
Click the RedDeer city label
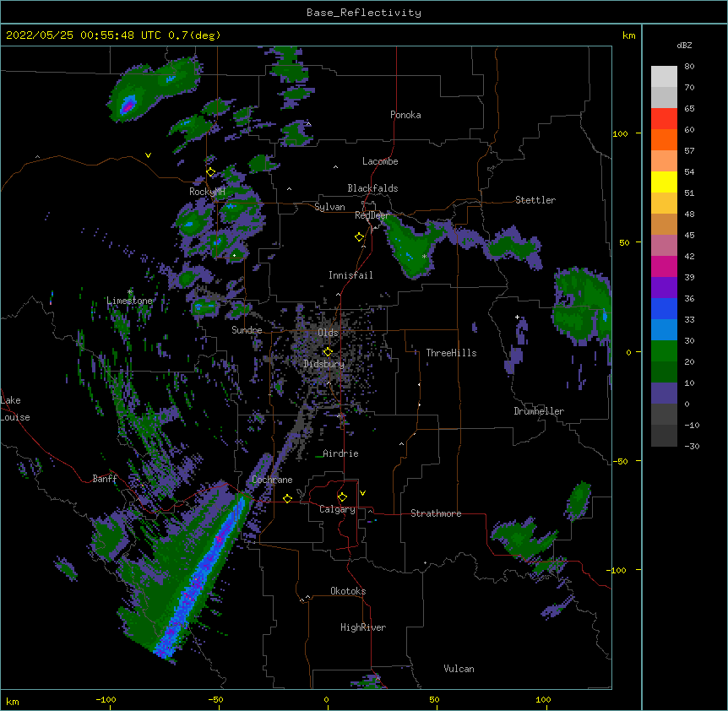pyautogui.click(x=372, y=215)
